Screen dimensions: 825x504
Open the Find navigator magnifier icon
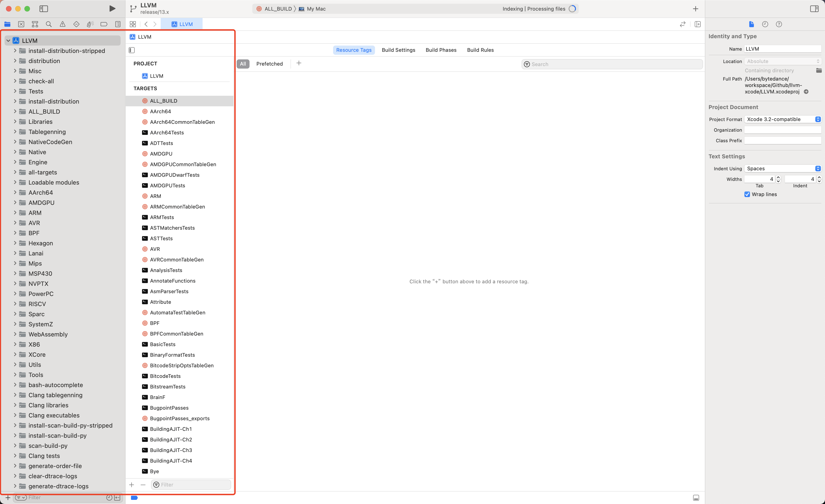49,24
